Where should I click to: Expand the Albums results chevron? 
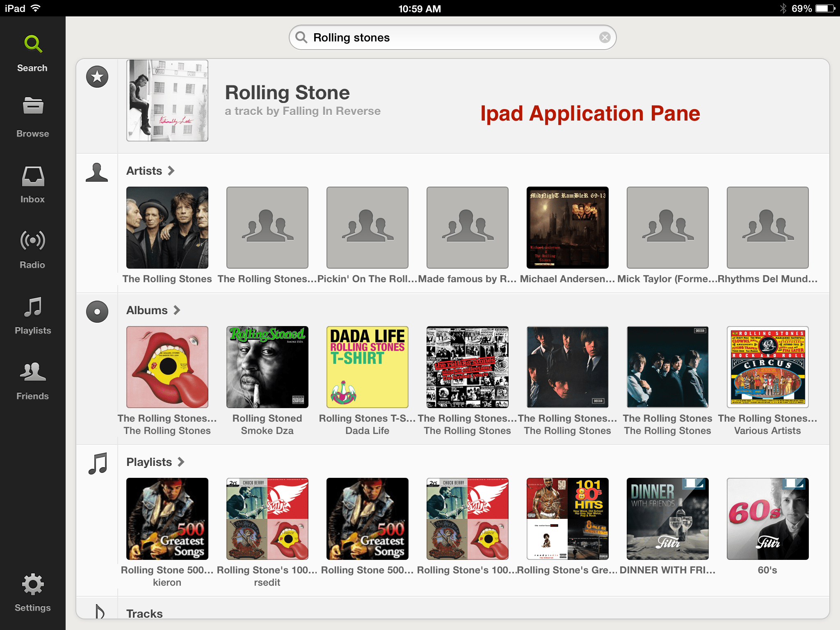pos(177,310)
